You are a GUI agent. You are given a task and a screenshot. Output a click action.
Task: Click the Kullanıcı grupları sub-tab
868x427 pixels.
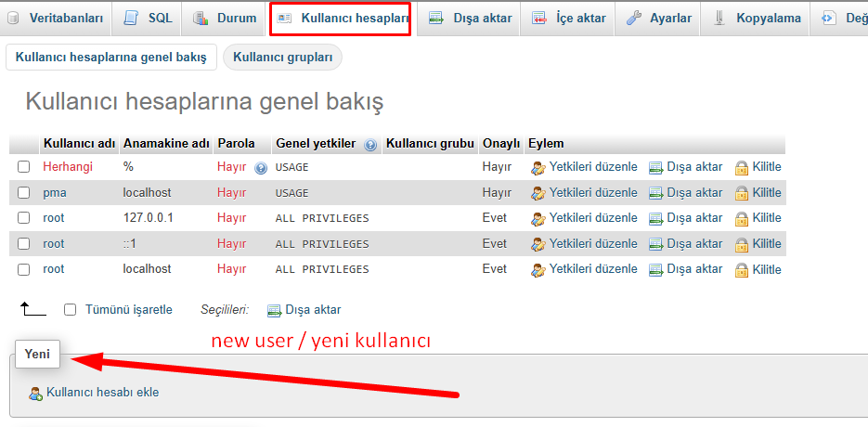282,57
